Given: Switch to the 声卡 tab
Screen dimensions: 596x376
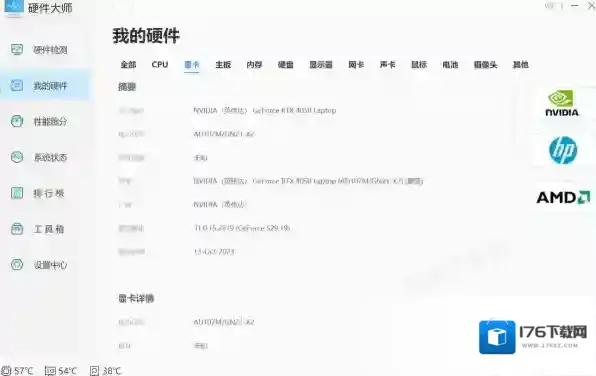Looking at the screenshot, I should point(387,65).
